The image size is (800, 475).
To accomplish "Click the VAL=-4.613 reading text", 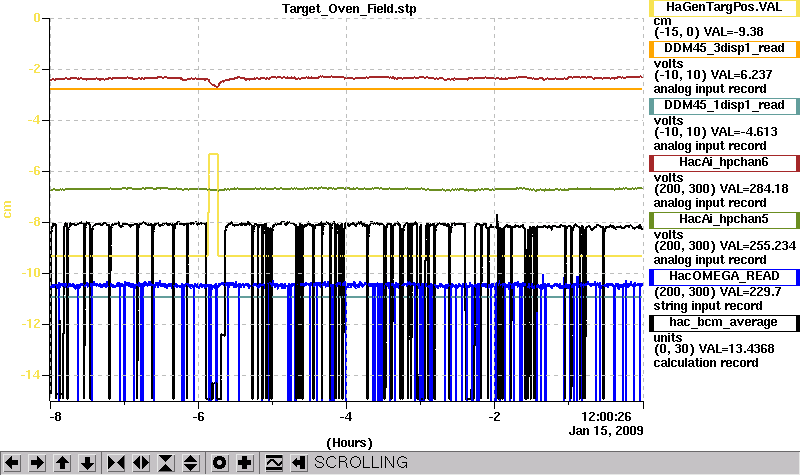I will tap(744, 132).
